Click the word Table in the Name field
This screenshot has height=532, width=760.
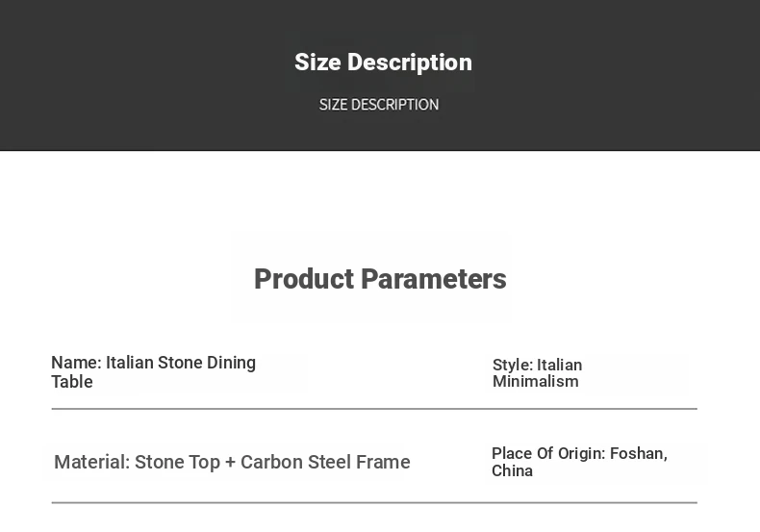click(x=72, y=382)
